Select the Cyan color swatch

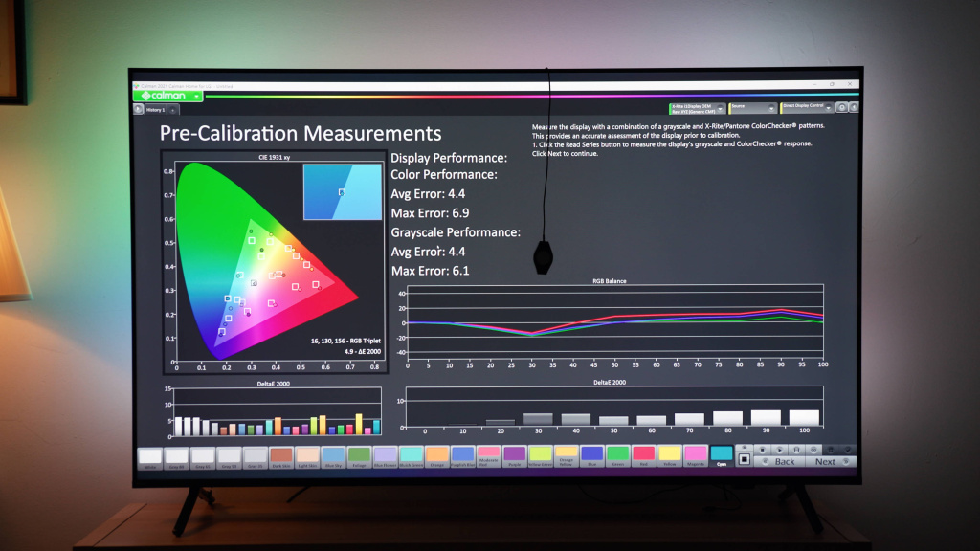[x=721, y=456]
